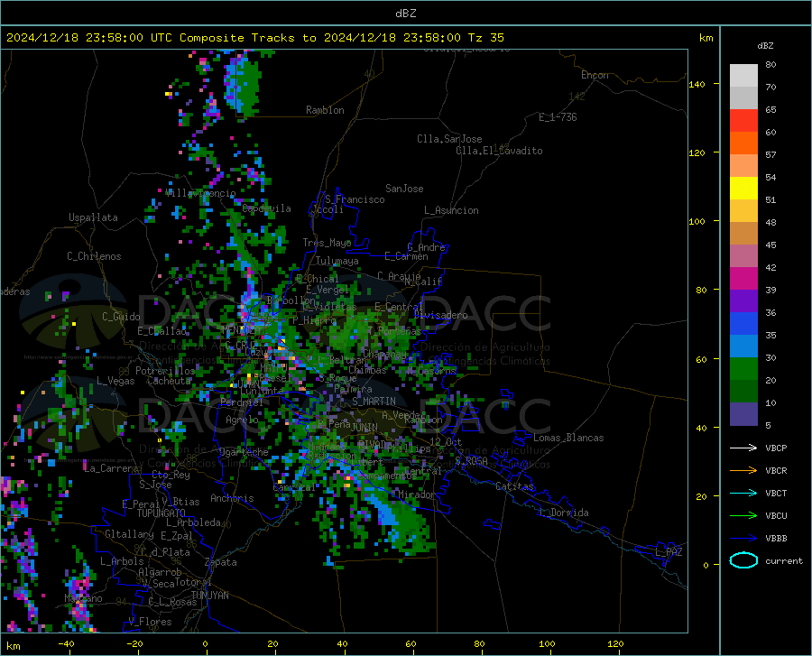Click the 'dBZ' title at top center

[405, 14]
